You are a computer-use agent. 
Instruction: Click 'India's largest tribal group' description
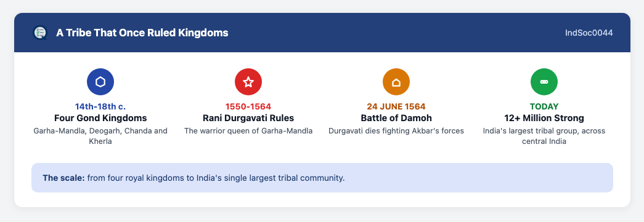[544, 136]
